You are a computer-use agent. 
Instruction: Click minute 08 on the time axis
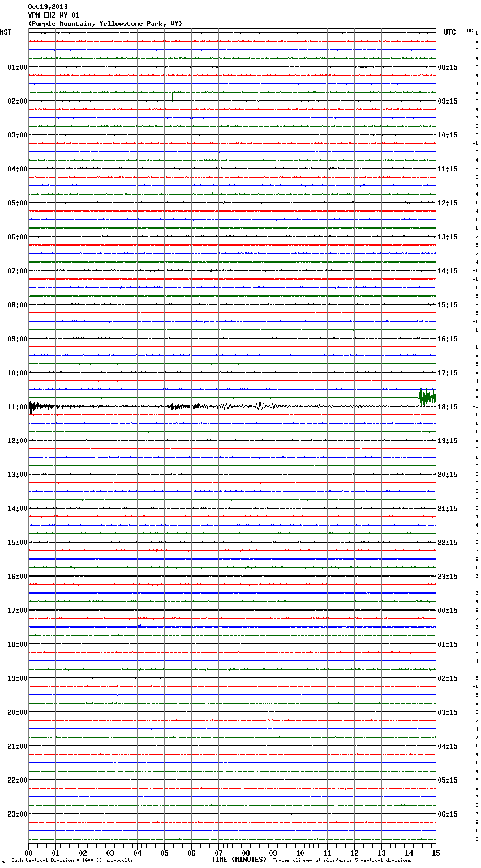[246, 853]
